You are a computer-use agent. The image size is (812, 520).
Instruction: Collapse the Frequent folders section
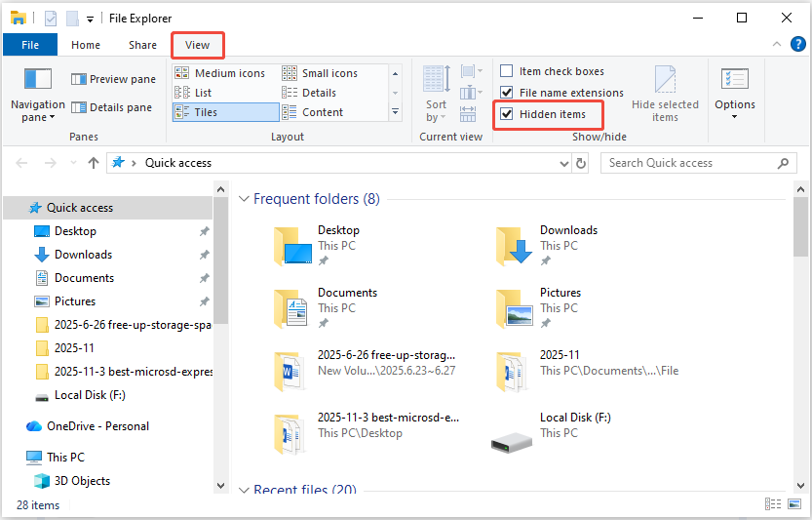[244, 199]
